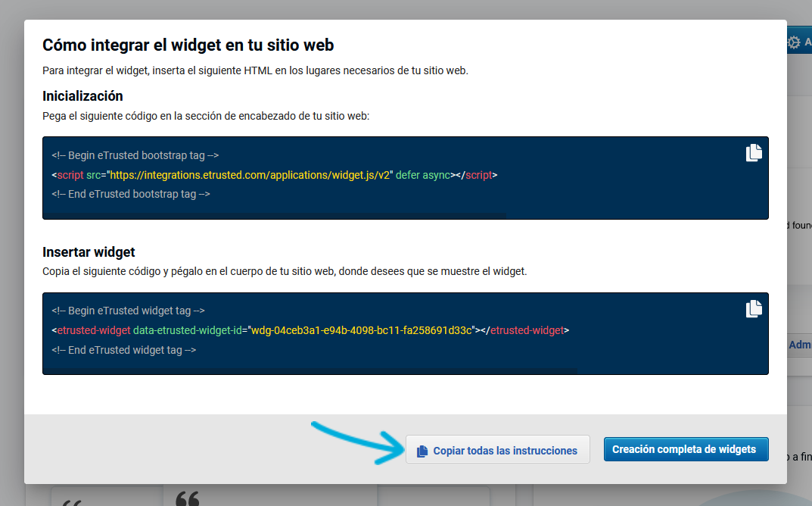Open 'Creación completa de widgets'

coord(686,449)
